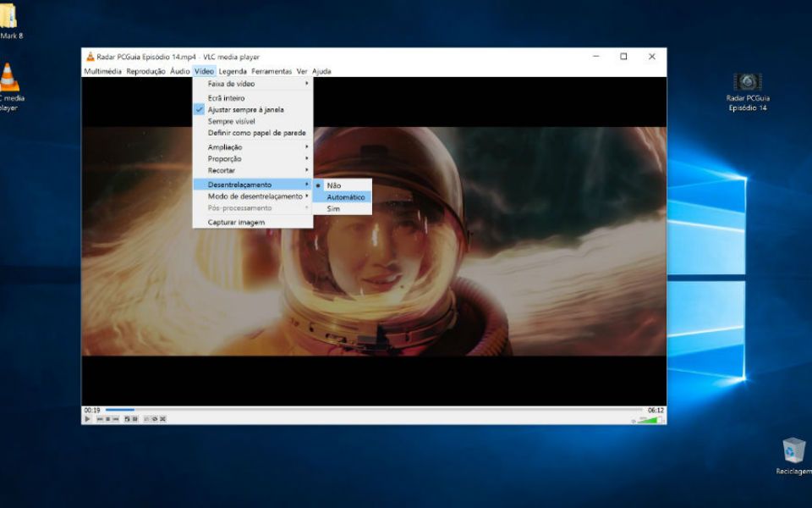Enable Sempre visível option
Viewport: 812px width, 508px height.
[253, 121]
